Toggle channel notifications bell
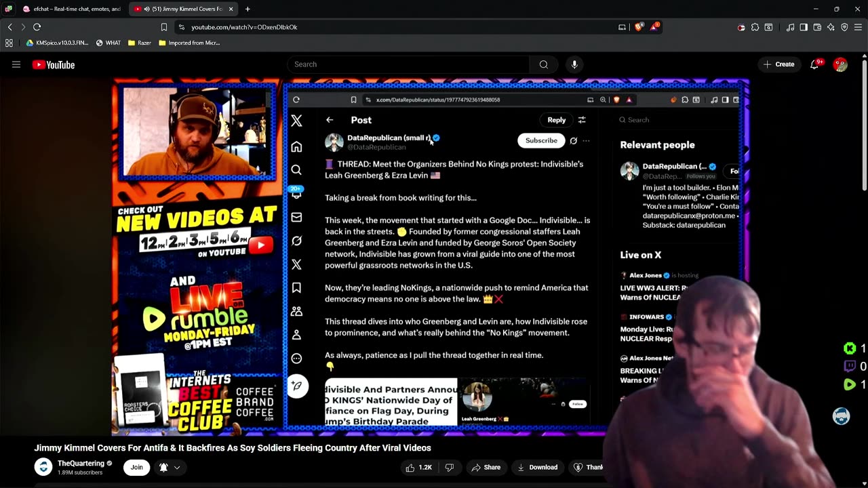Image resolution: width=868 pixels, height=488 pixels. [x=163, y=467]
